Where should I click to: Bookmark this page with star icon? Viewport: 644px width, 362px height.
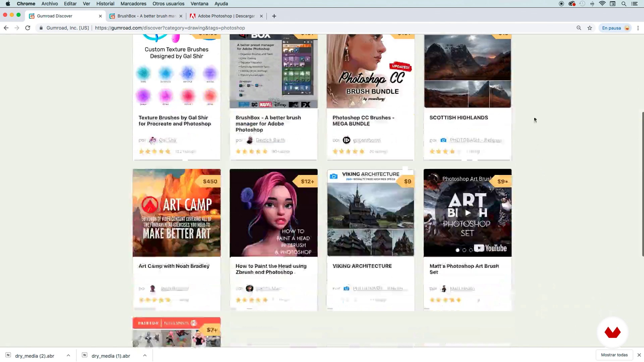coord(590,28)
